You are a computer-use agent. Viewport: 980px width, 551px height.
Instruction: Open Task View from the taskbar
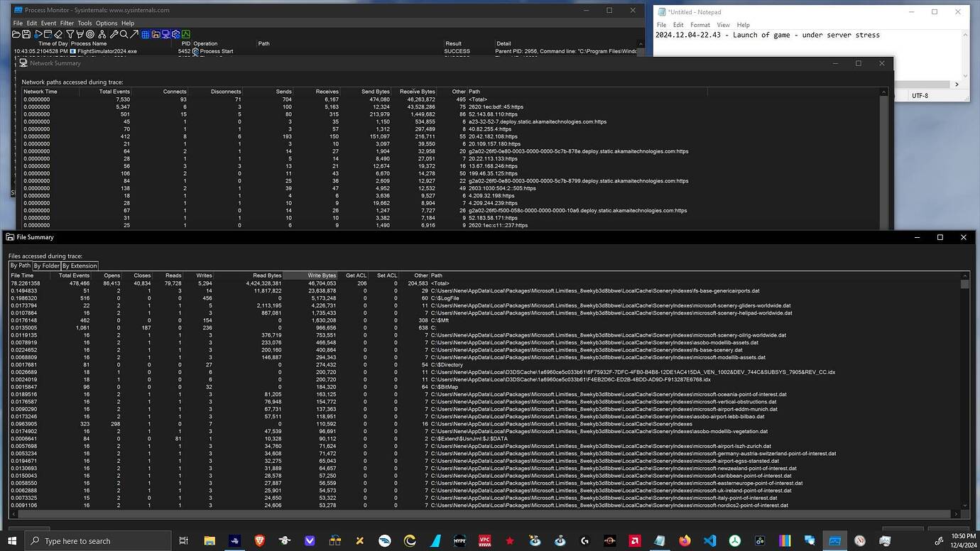(183, 540)
